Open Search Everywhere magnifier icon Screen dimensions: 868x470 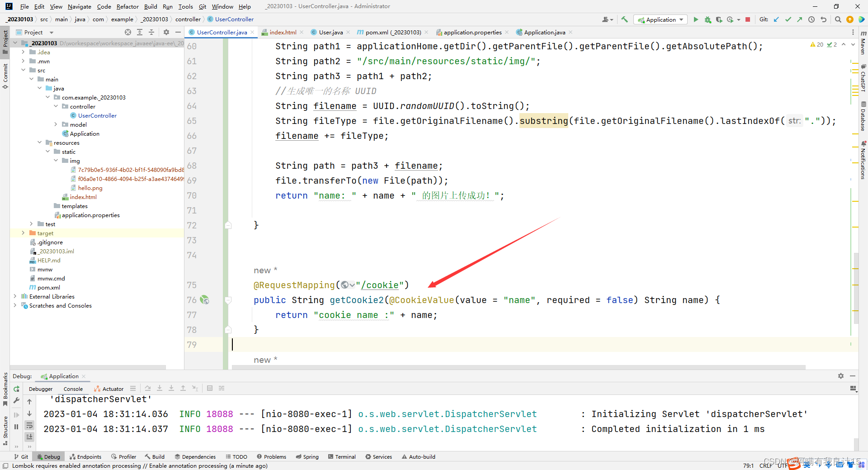[x=838, y=19]
